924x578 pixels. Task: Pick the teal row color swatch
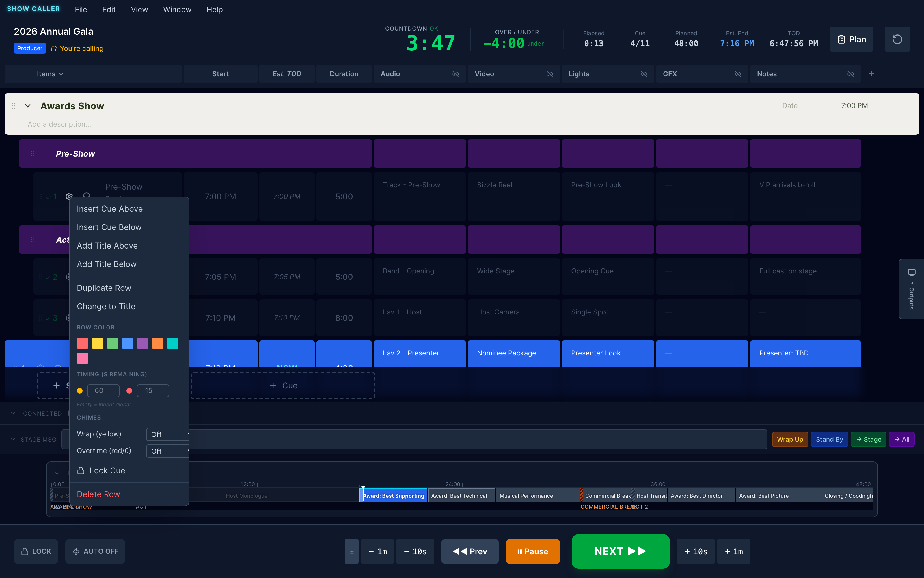tap(173, 343)
